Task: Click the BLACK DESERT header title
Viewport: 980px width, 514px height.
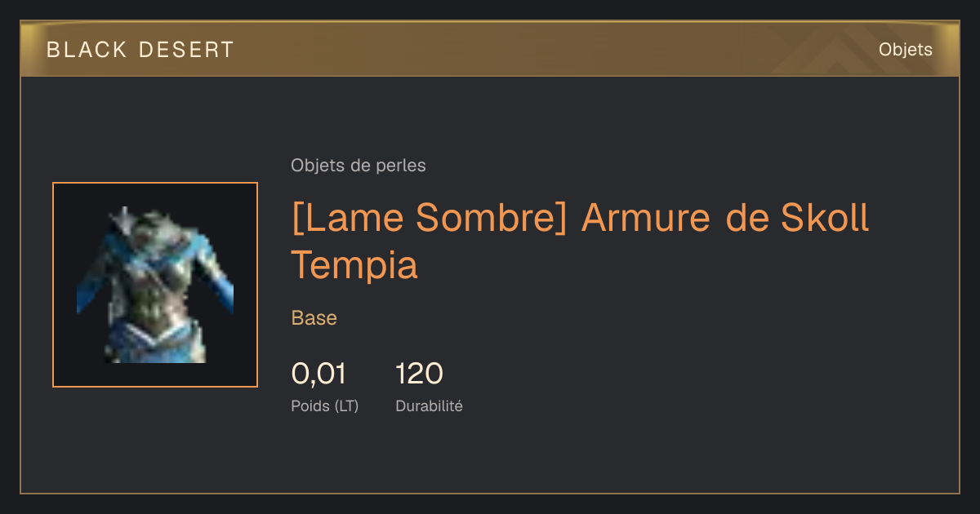Action: click(140, 50)
